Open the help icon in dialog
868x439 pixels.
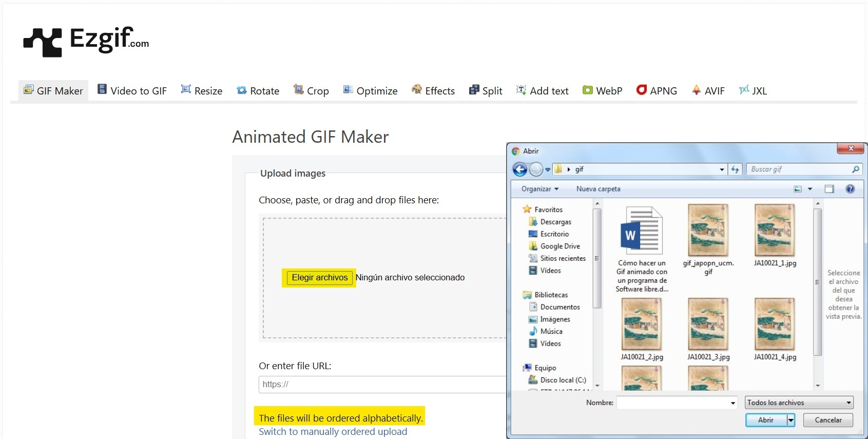click(x=850, y=189)
